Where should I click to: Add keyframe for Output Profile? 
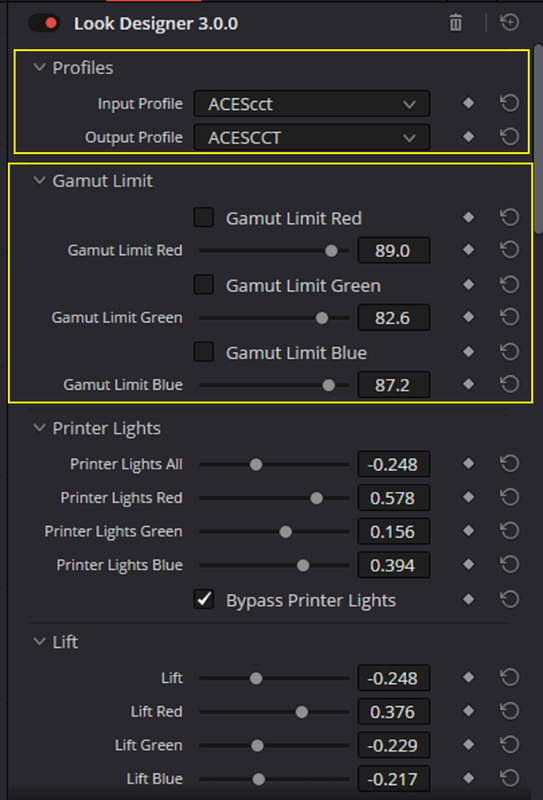[x=468, y=137]
